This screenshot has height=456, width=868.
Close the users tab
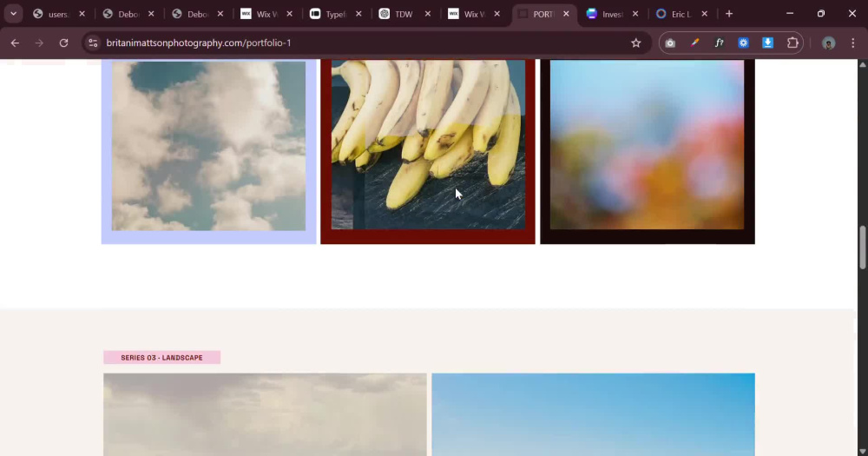pyautogui.click(x=82, y=14)
